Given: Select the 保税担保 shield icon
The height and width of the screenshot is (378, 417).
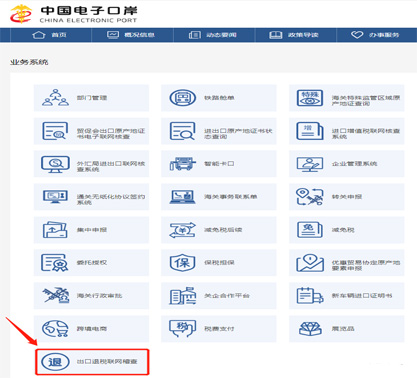Looking at the screenshot, I should (x=182, y=263).
